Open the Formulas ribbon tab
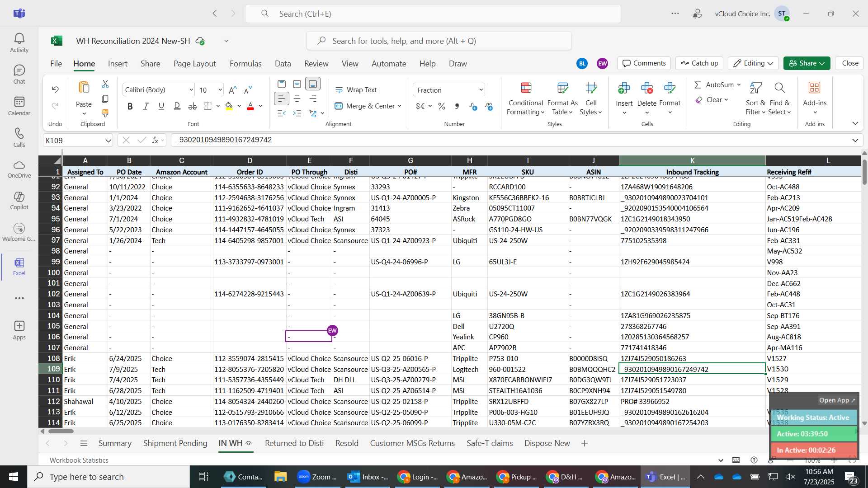 245,64
